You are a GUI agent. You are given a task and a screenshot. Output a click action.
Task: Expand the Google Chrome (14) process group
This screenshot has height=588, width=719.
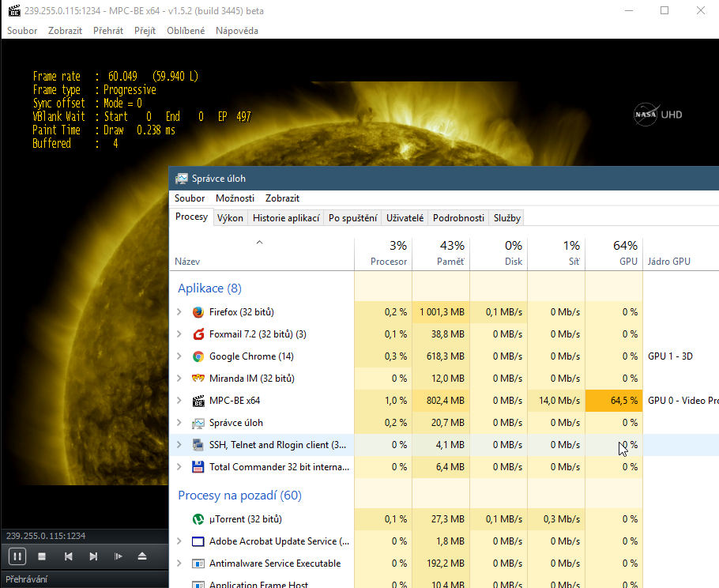click(x=179, y=356)
